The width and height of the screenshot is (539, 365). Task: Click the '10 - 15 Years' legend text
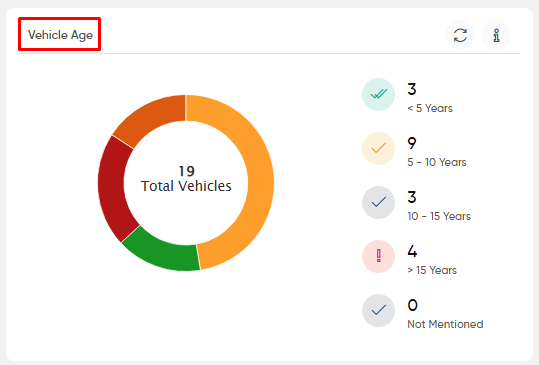coord(439,216)
